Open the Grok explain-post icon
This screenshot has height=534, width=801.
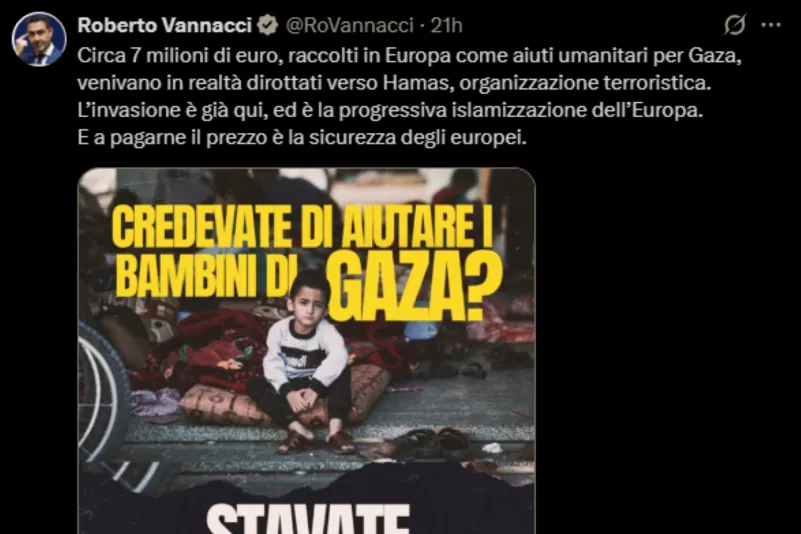(x=735, y=24)
